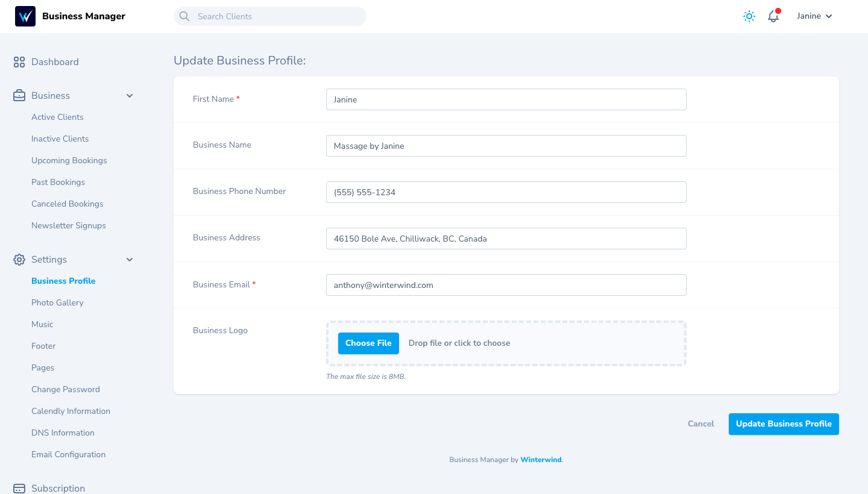Open Email Configuration settings

(x=68, y=454)
